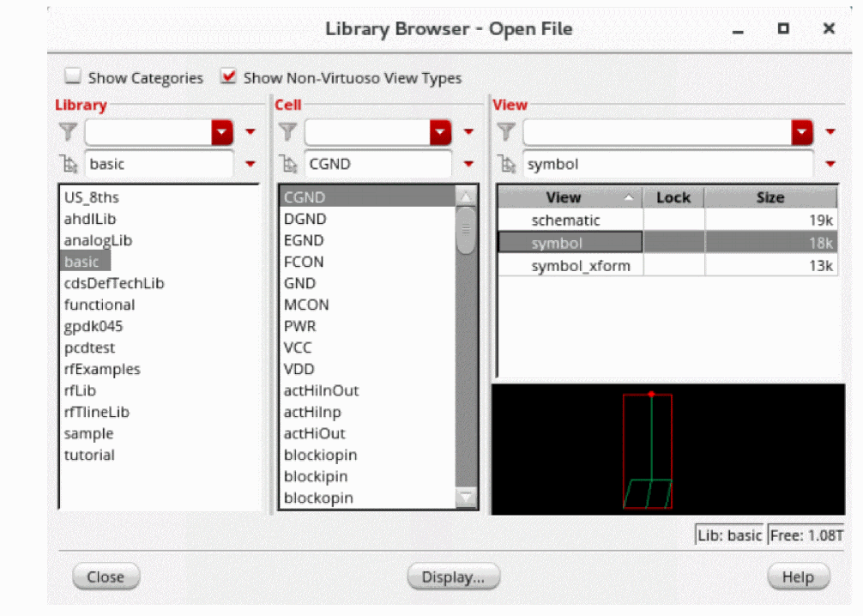Screen dimensions: 863x616
Task: Click the View hierarchy icon beside symbol
Action: click(507, 164)
